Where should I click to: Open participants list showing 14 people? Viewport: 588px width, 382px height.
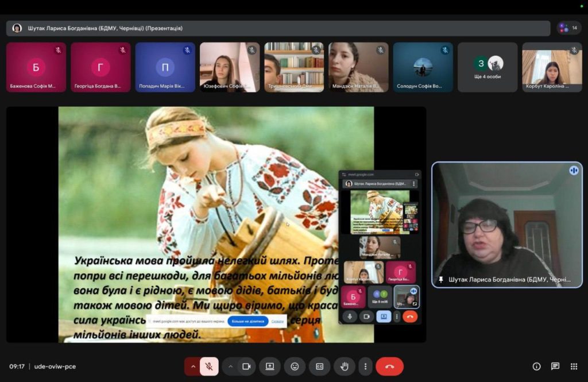click(x=568, y=28)
